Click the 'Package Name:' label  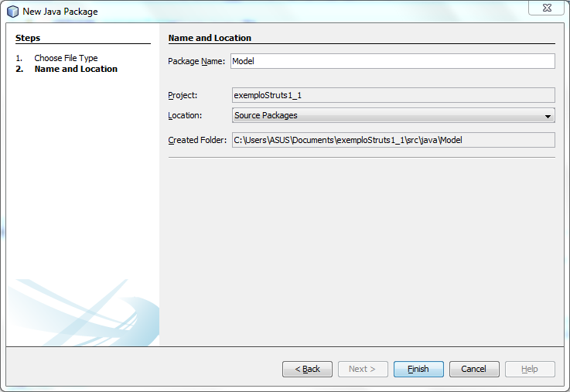coord(196,61)
